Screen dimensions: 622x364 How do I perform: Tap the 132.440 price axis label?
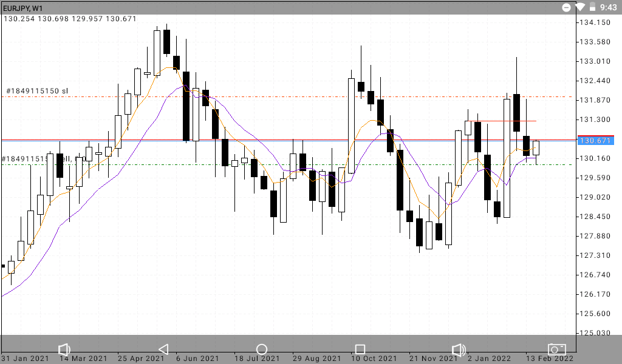(595, 81)
